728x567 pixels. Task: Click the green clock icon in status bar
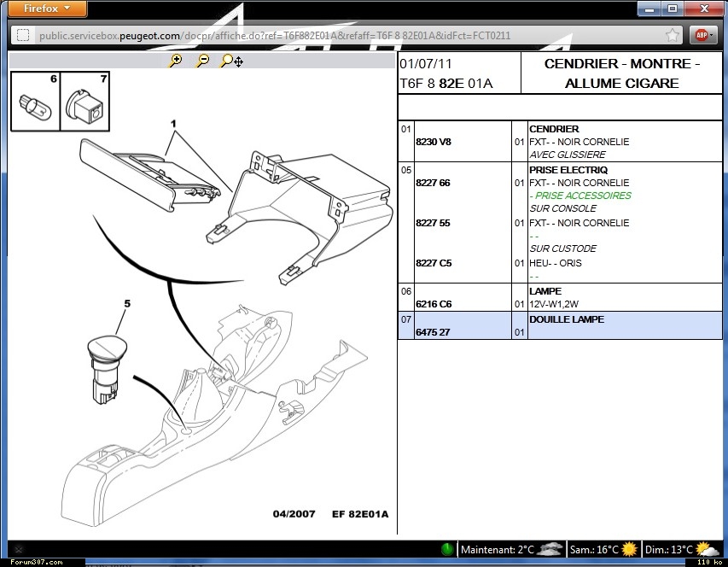click(x=448, y=549)
